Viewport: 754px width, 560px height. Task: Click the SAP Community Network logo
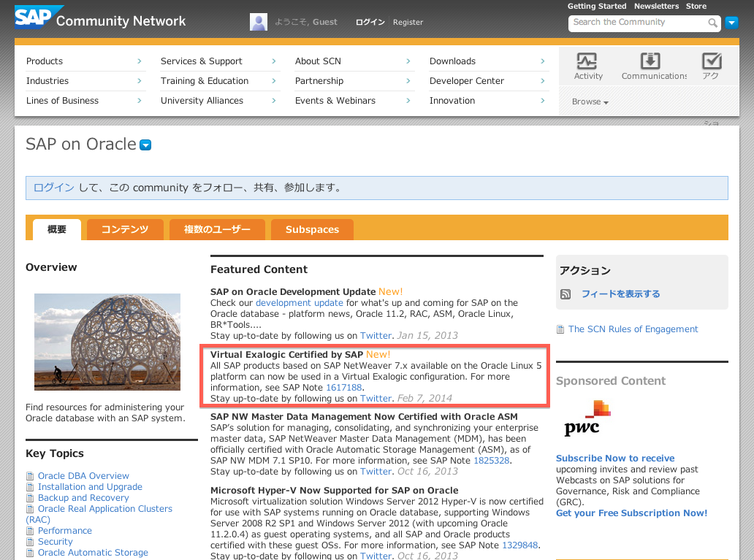pos(100,18)
